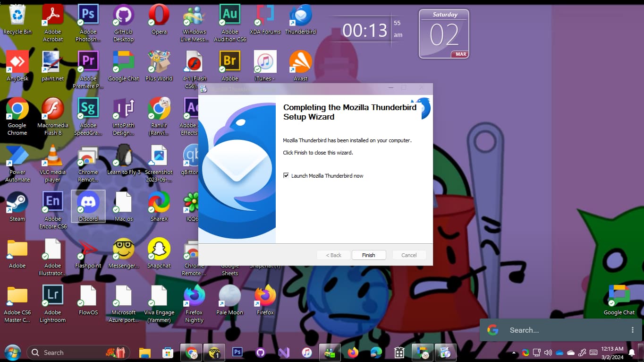Click the GitHub Desktop taskbar icon
This screenshot has width=644, height=362.
click(261, 352)
